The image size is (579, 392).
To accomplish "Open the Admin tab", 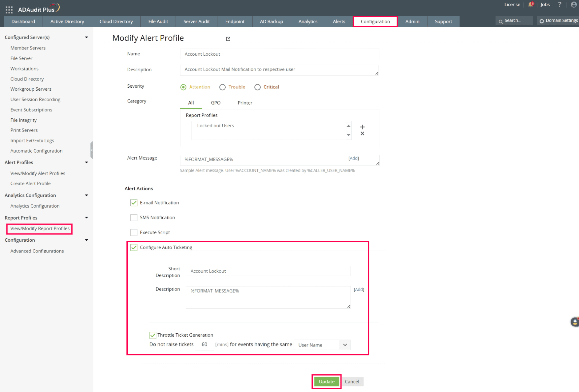I will coord(412,21).
